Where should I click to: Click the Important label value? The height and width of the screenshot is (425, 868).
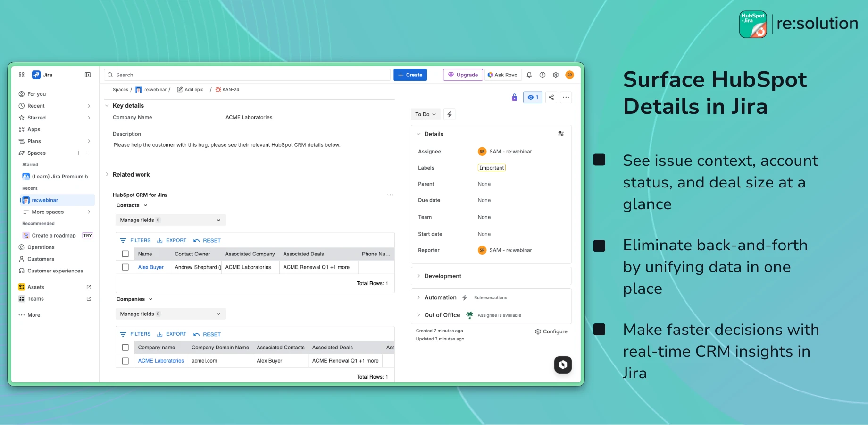coord(492,168)
